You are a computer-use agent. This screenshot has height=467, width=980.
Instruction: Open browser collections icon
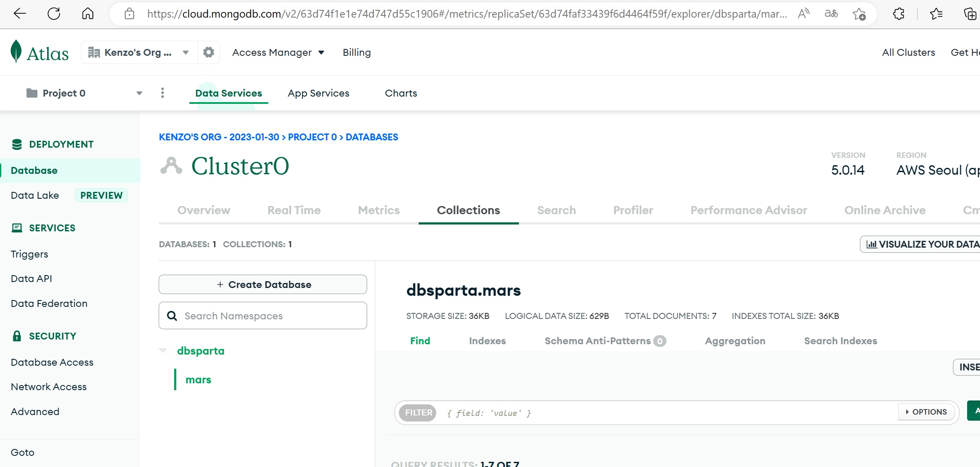(x=970, y=14)
